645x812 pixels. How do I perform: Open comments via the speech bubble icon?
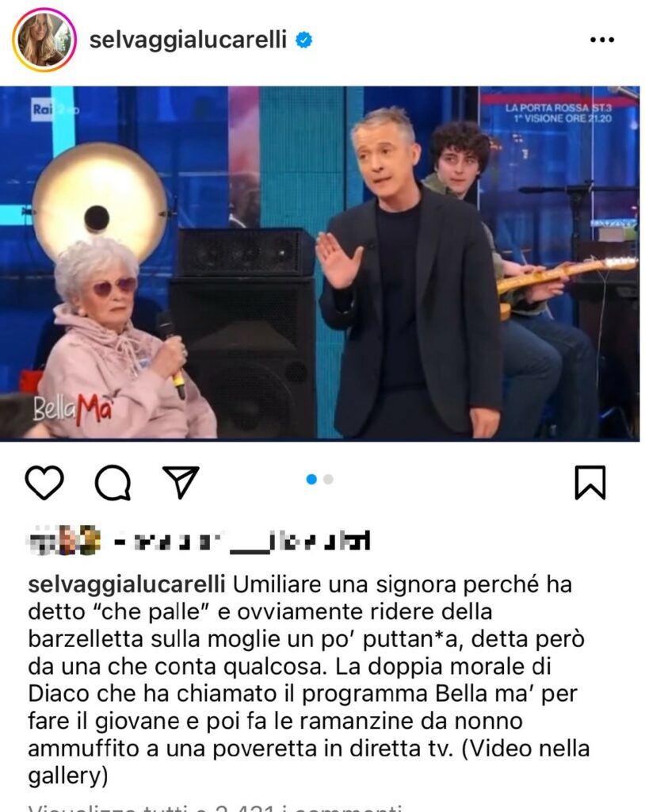113,483
